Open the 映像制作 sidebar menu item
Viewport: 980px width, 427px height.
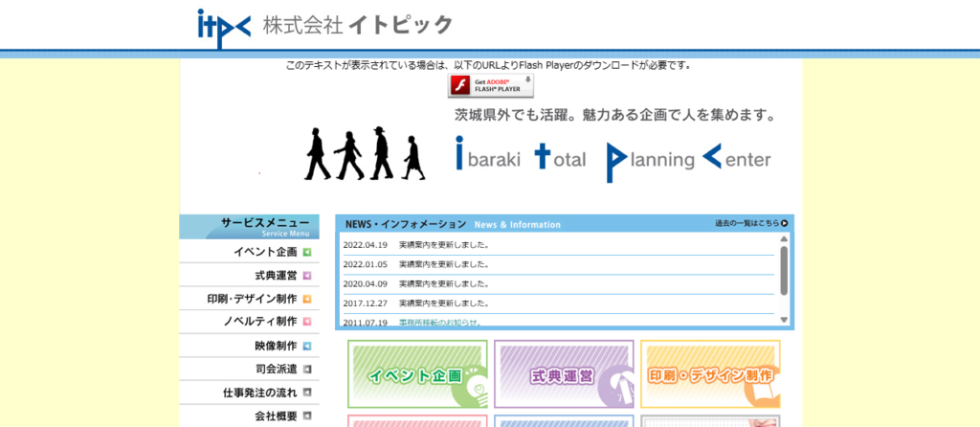pyautogui.click(x=250, y=346)
